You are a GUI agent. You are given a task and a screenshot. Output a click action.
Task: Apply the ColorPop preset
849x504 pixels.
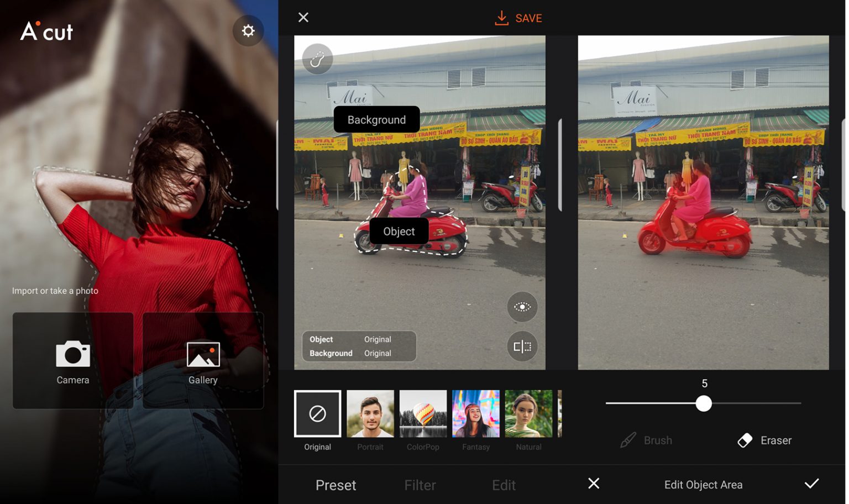tap(423, 414)
